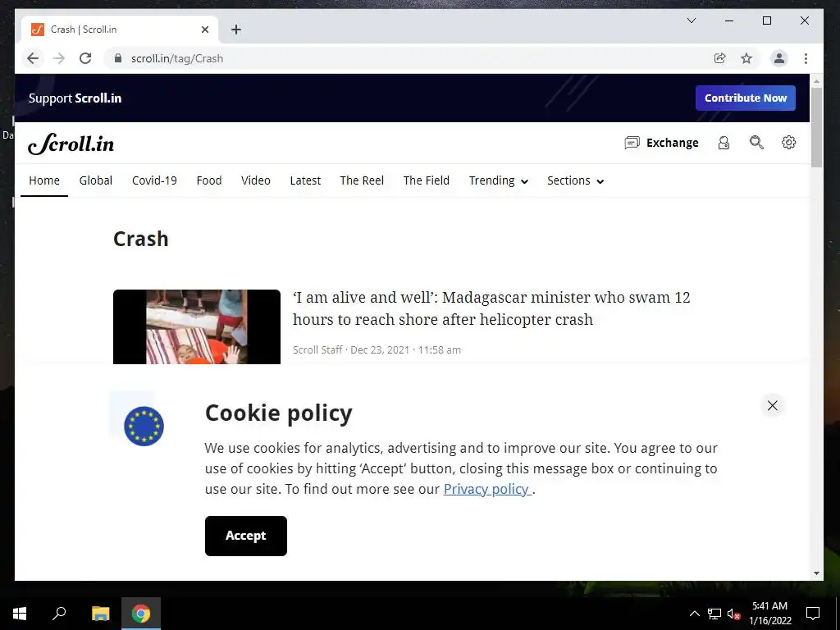Open the Latest nav item
The height and width of the screenshot is (630, 840).
[305, 180]
